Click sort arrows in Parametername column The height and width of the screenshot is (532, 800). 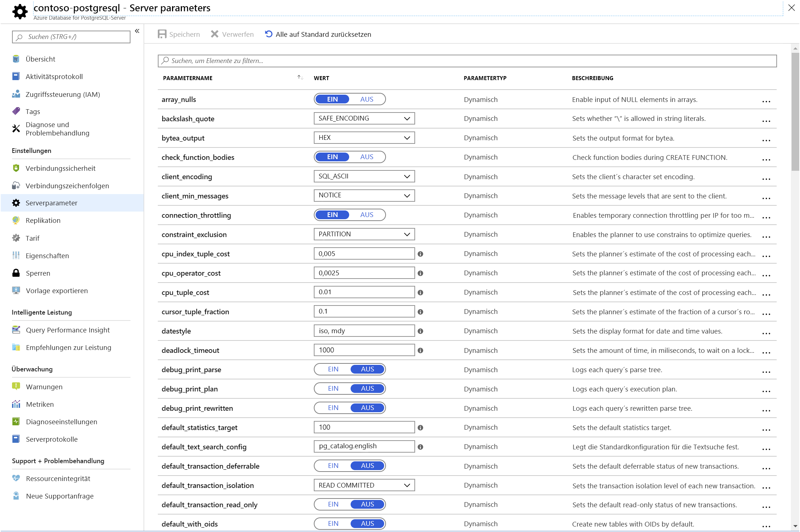pyautogui.click(x=300, y=78)
